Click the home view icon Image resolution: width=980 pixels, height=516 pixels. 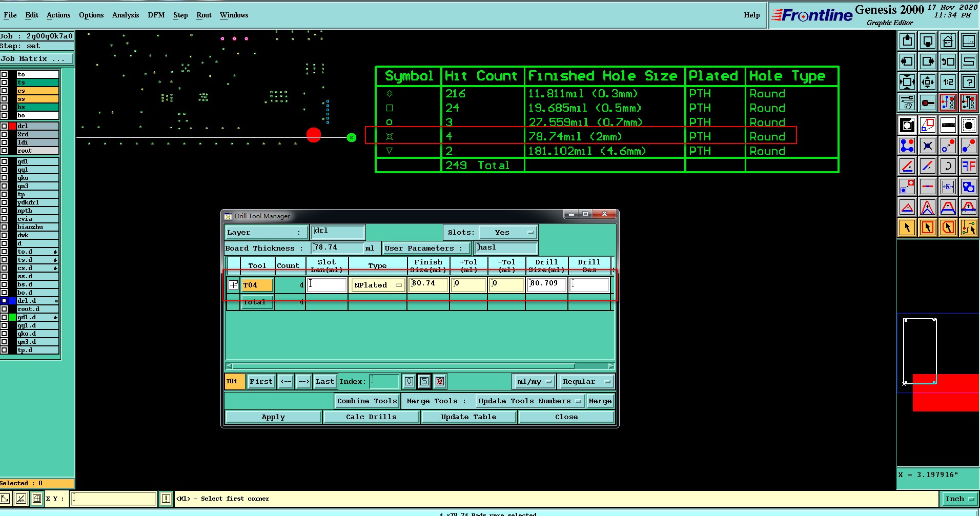(x=948, y=41)
